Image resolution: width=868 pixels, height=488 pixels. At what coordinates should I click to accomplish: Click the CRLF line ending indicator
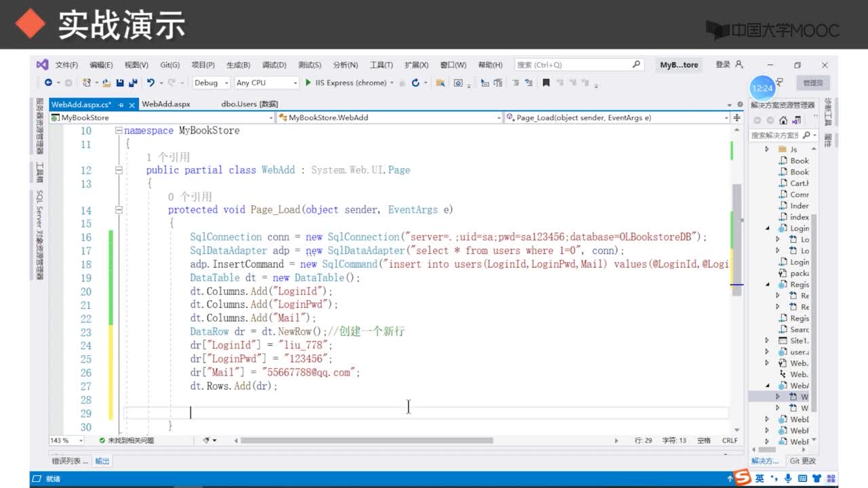click(x=730, y=441)
